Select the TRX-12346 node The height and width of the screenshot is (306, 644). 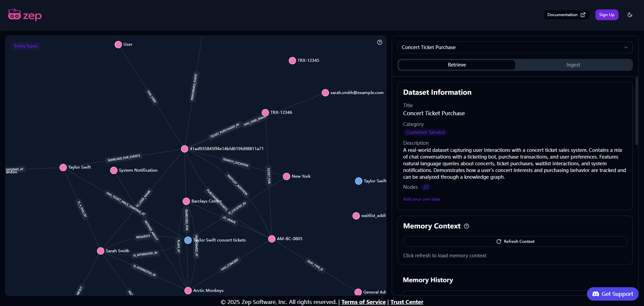coord(265,113)
